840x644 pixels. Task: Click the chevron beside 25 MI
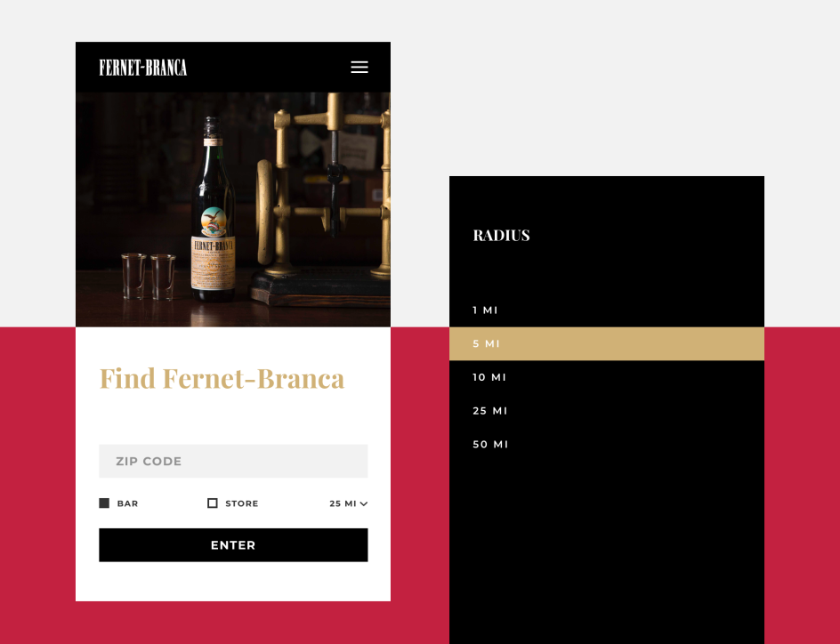pos(364,503)
